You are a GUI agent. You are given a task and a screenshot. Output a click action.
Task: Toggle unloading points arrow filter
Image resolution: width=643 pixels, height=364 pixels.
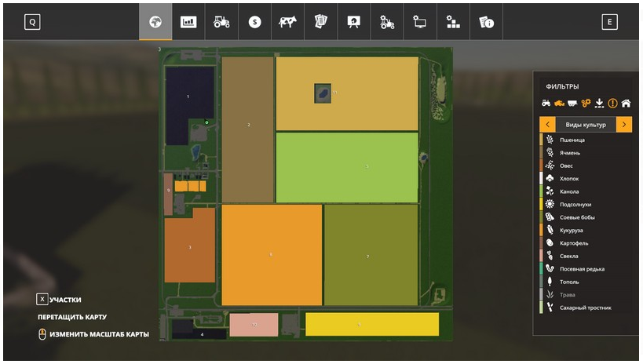pos(599,103)
